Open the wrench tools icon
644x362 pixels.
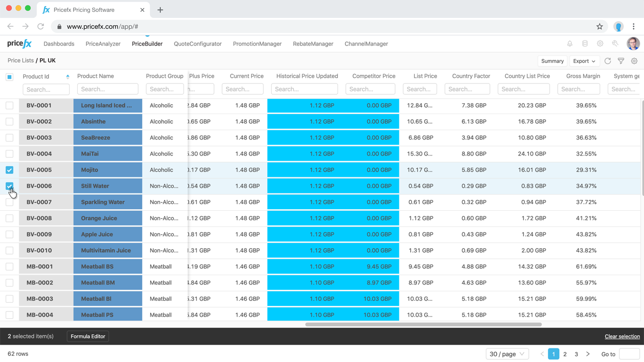615,44
